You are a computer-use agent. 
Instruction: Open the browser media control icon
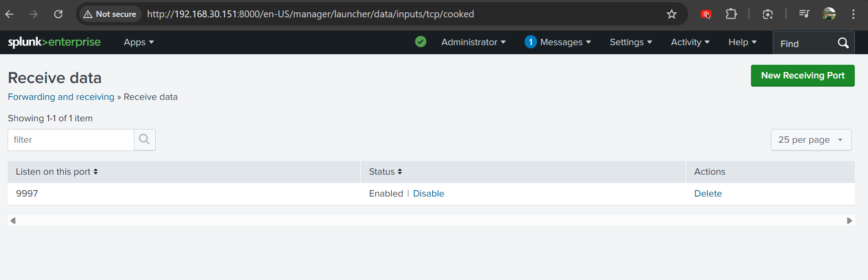(x=804, y=14)
